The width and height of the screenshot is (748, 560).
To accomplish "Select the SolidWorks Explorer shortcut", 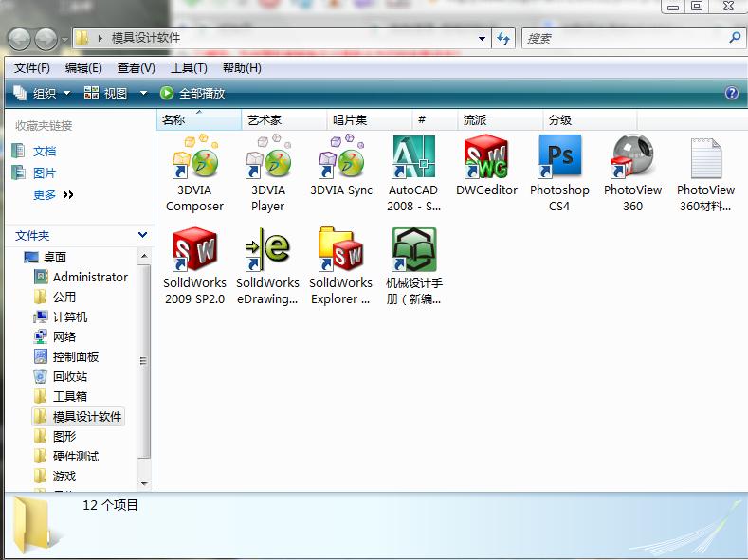I will [x=340, y=266].
